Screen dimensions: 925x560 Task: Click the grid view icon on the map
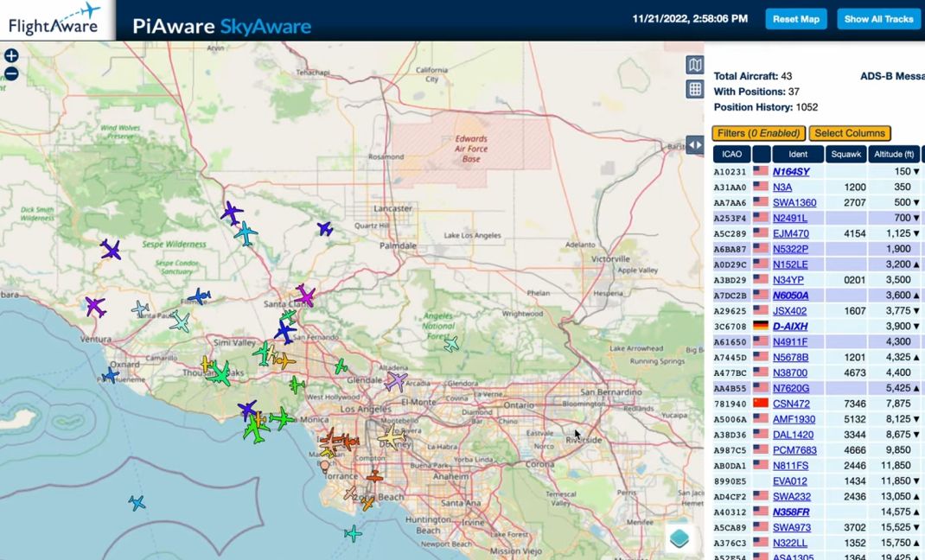point(694,87)
